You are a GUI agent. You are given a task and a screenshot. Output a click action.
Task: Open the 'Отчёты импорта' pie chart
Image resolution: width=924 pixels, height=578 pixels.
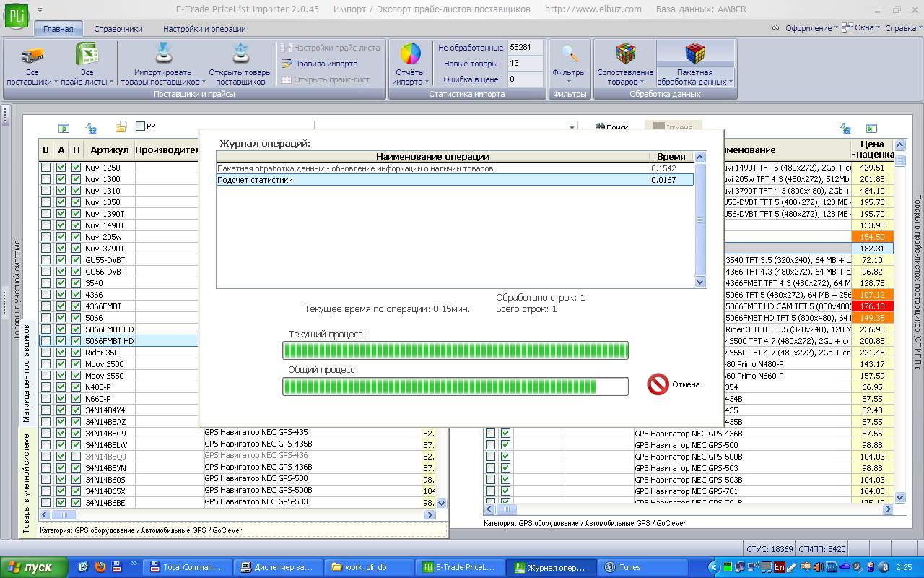pyautogui.click(x=410, y=54)
